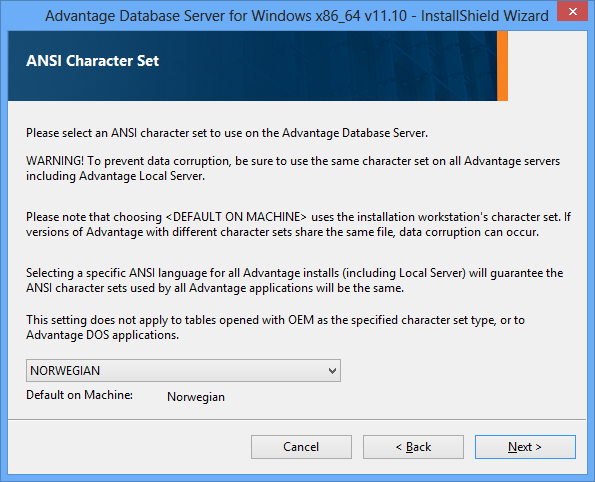Click 'This setting does not apply' paragraph
This screenshot has width=595, height=482.
(x=275, y=328)
